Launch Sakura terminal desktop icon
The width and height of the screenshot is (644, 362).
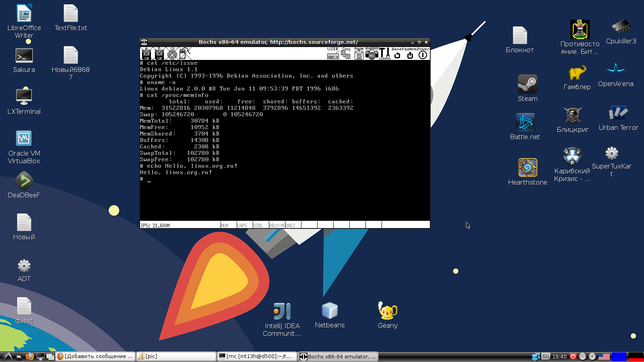pos(24,60)
